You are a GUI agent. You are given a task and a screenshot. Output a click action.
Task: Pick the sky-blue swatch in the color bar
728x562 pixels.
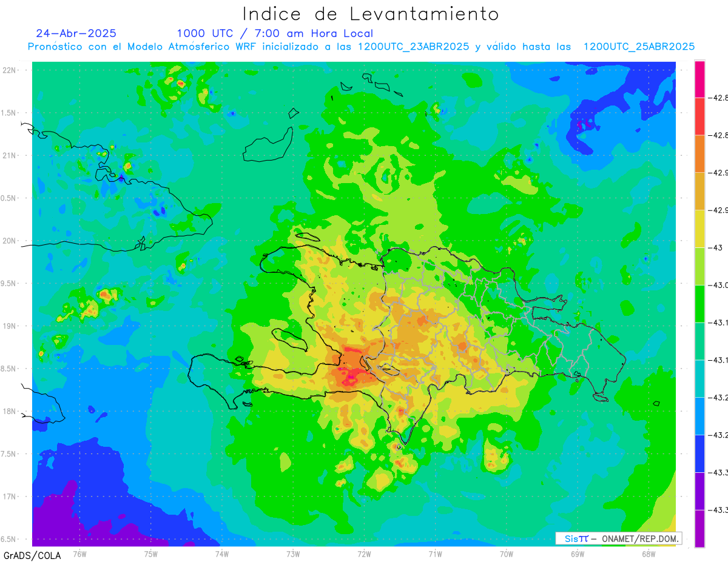point(699,416)
